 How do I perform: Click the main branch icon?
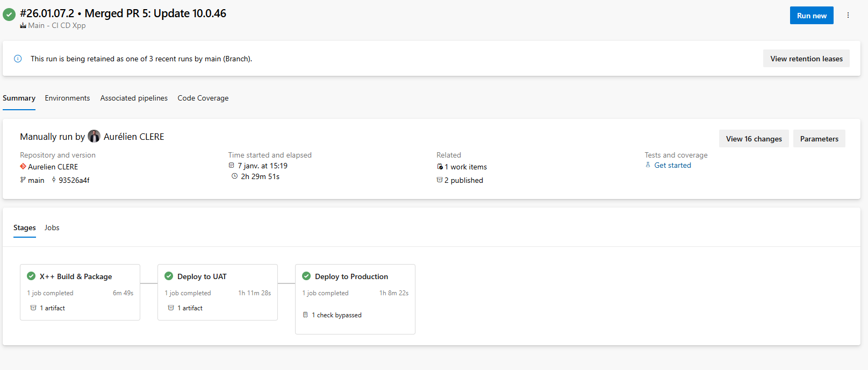[x=23, y=180]
